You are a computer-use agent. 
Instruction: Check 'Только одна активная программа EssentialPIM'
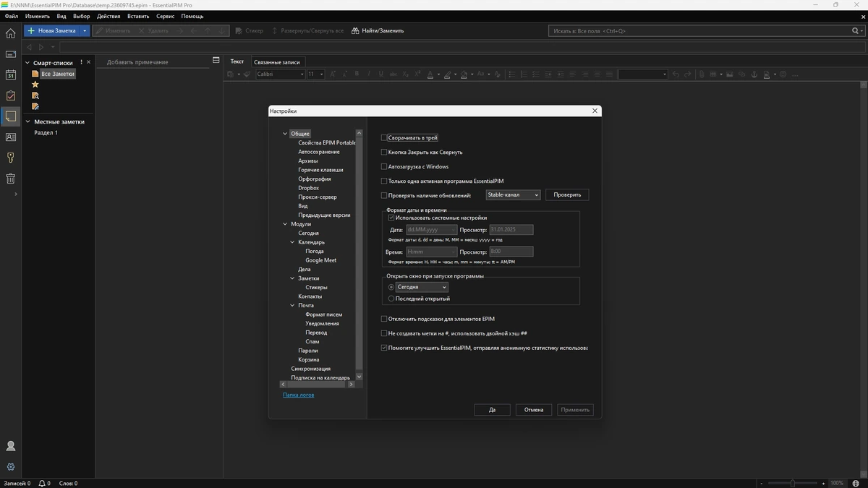click(384, 181)
